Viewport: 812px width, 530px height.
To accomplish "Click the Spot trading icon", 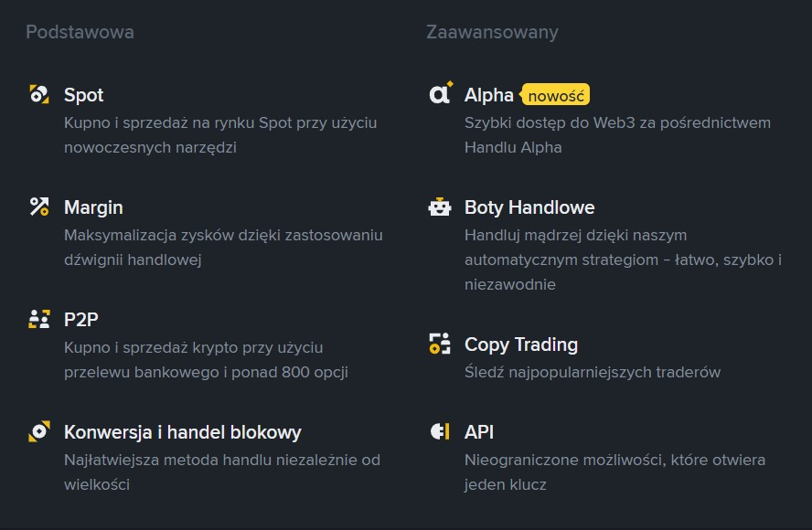I will point(39,94).
